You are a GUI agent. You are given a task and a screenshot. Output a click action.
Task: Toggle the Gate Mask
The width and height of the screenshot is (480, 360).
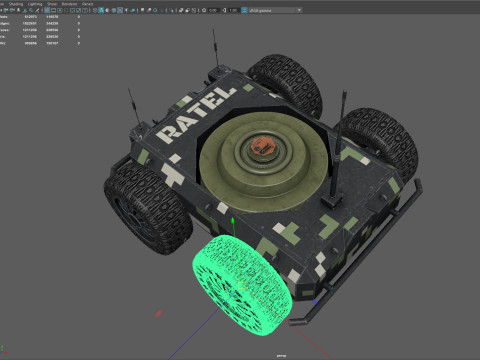pyautogui.click(x=66, y=10)
